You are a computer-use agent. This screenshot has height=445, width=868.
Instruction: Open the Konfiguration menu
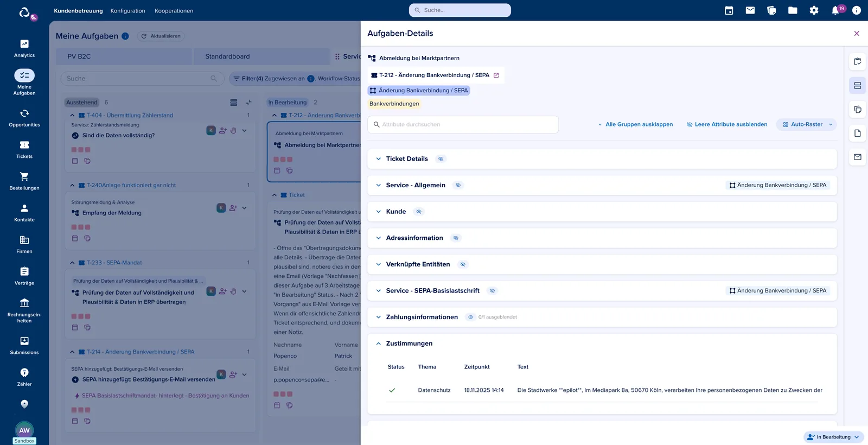[128, 11]
